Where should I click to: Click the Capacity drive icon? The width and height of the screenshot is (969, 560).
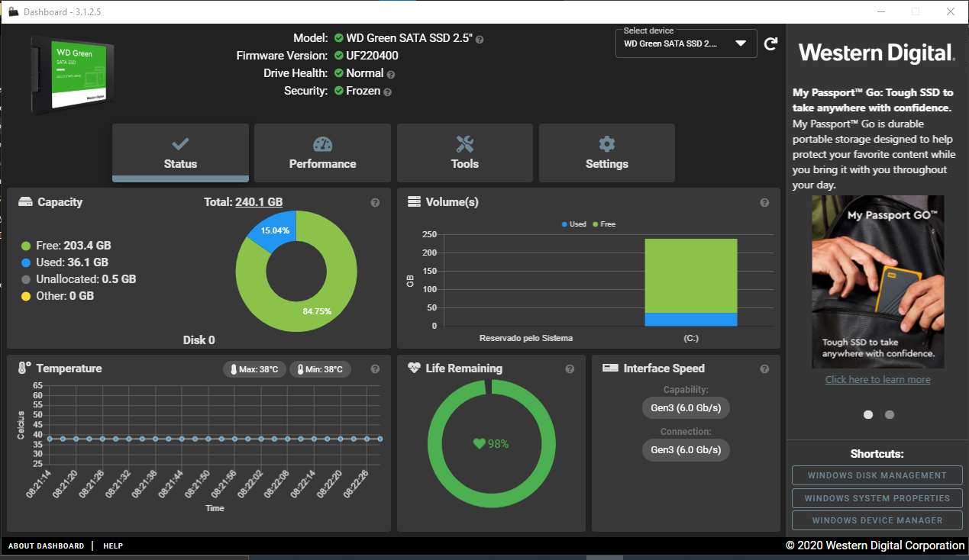click(25, 202)
